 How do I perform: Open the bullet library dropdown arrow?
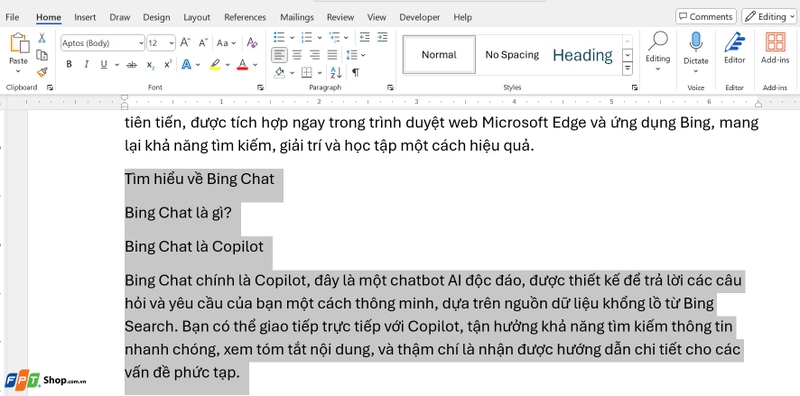click(x=292, y=37)
